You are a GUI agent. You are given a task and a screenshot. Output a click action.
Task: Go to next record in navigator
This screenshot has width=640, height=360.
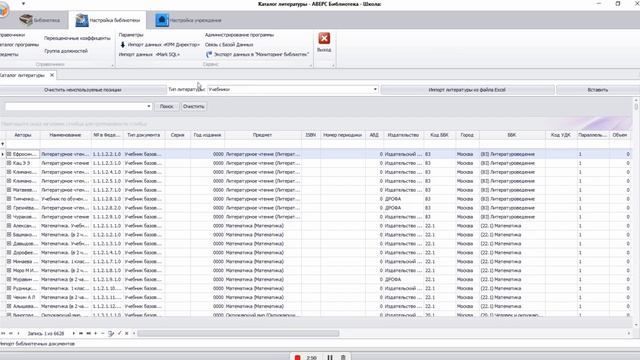[x=73, y=333]
